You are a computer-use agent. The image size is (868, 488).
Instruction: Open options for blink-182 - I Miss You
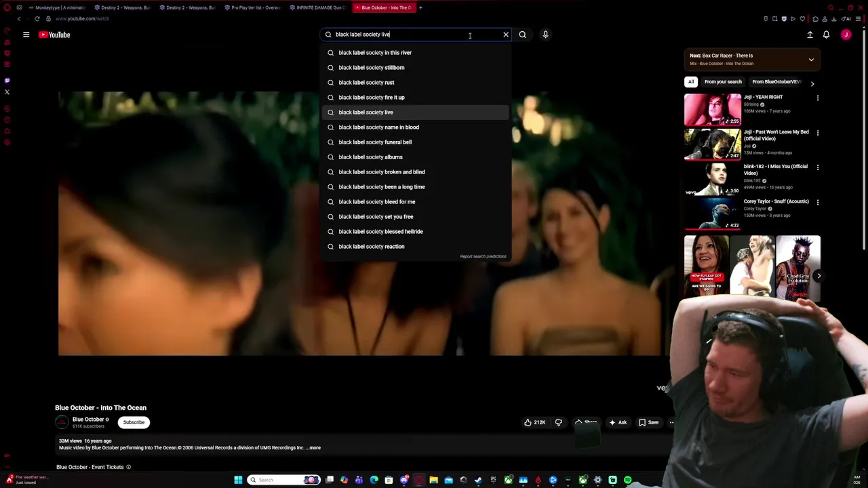pyautogui.click(x=817, y=167)
